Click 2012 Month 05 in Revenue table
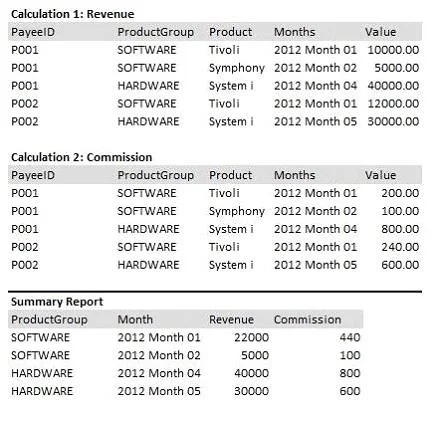Screen dimensions: 439x421 click(x=315, y=121)
